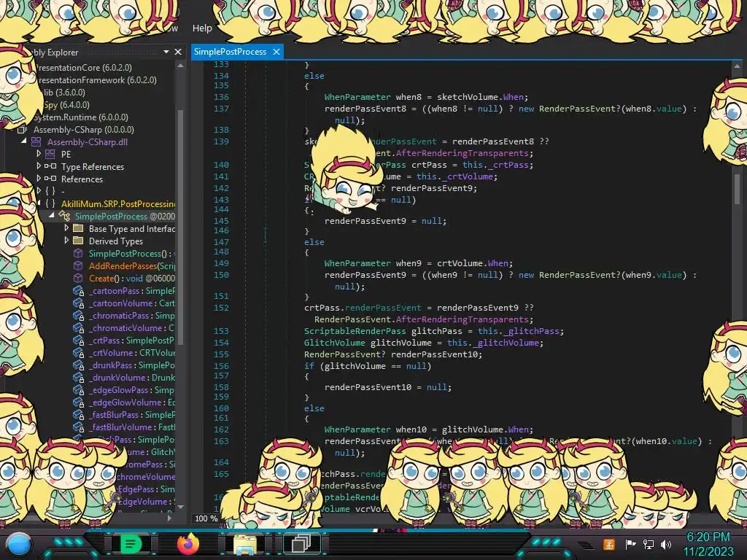Expand the Derived Types folder
Viewport: 747px width, 560px height.
(x=66, y=241)
